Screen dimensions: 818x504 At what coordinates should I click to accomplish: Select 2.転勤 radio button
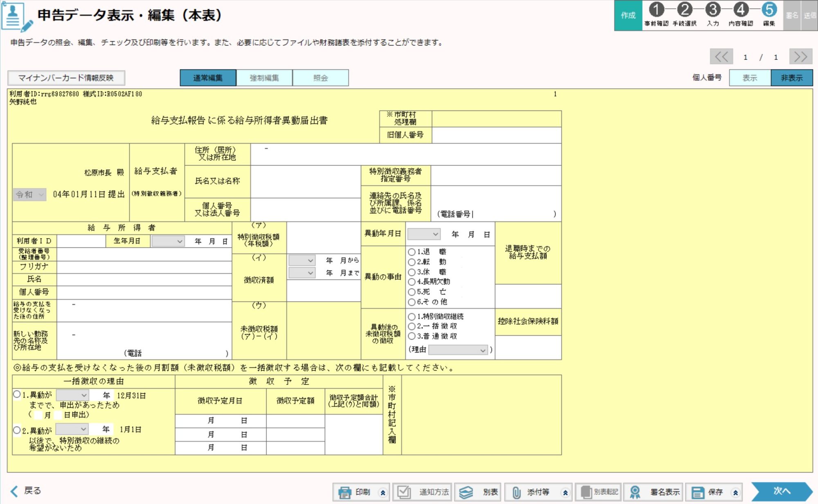coord(411,262)
